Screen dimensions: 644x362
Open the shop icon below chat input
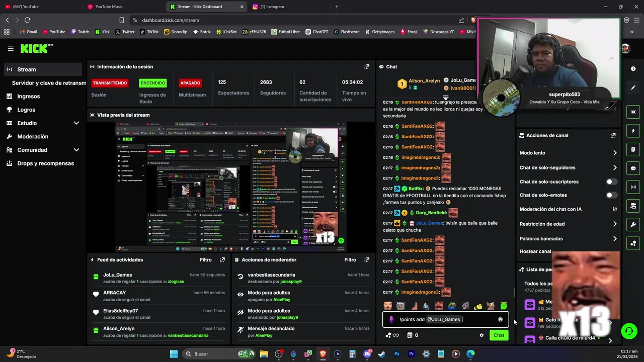[x=410, y=335]
